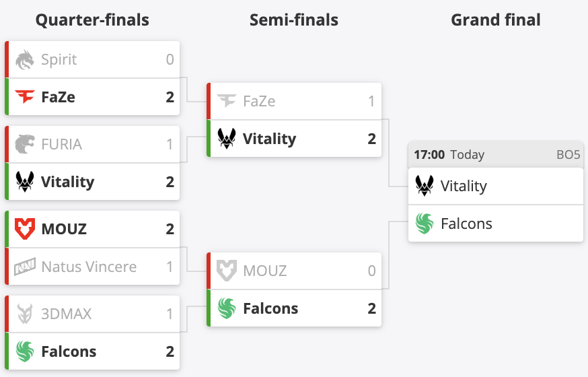Open 3DMAX team name link
588x377 pixels.
click(66, 314)
